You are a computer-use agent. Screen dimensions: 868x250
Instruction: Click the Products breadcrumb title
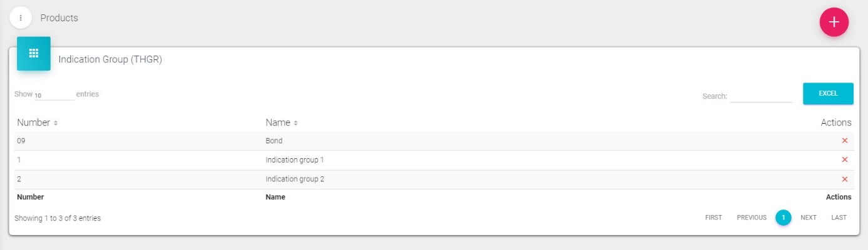[59, 18]
